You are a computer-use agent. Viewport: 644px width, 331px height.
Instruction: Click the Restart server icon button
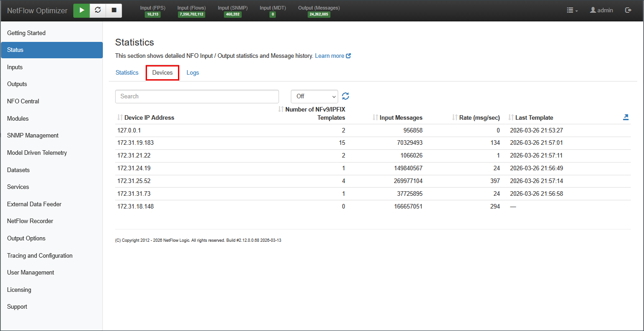(x=98, y=10)
